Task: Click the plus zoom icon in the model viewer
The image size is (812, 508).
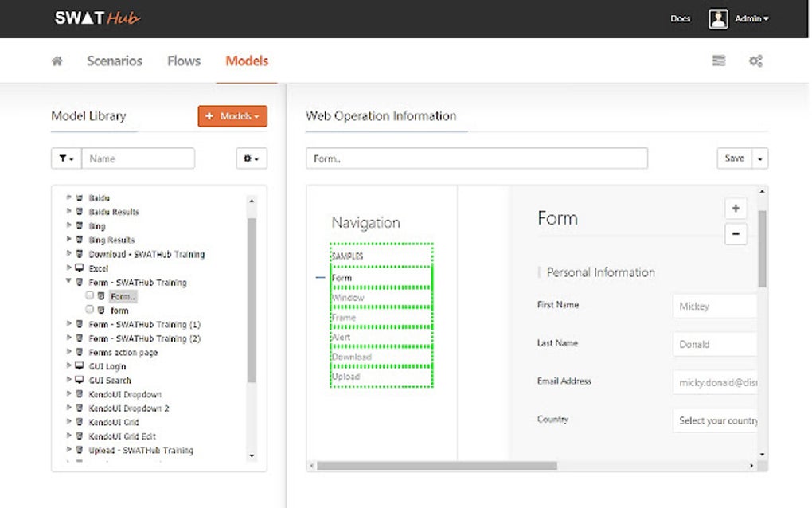Action: tap(735, 208)
